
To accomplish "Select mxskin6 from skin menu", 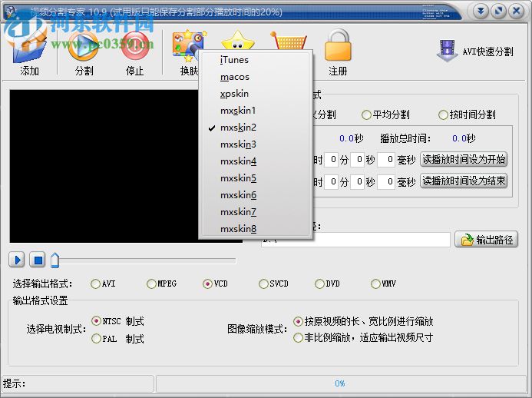I will pos(255,195).
